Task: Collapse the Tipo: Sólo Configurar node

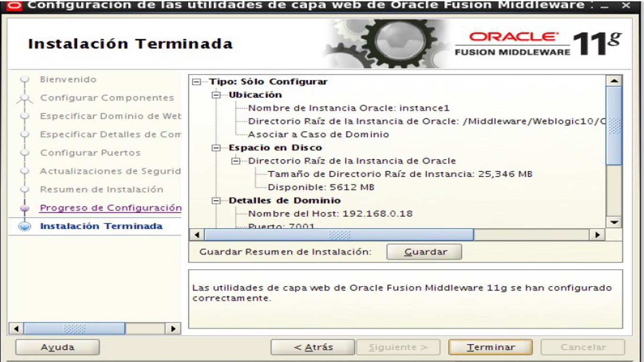Action: point(197,82)
